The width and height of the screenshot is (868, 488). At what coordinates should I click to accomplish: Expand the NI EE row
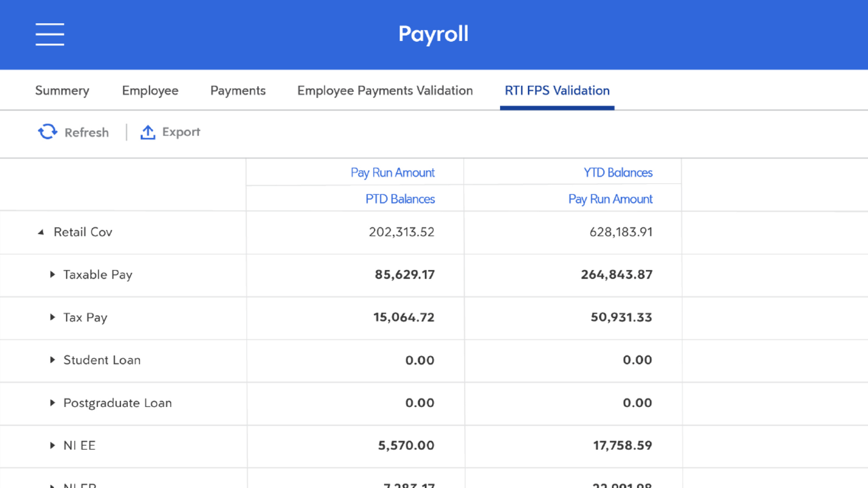[x=52, y=446]
